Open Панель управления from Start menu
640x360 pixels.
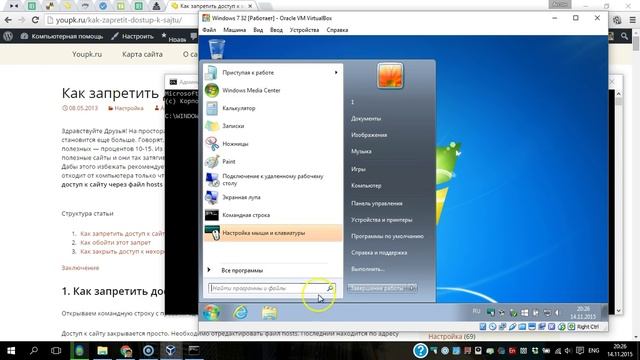377,203
